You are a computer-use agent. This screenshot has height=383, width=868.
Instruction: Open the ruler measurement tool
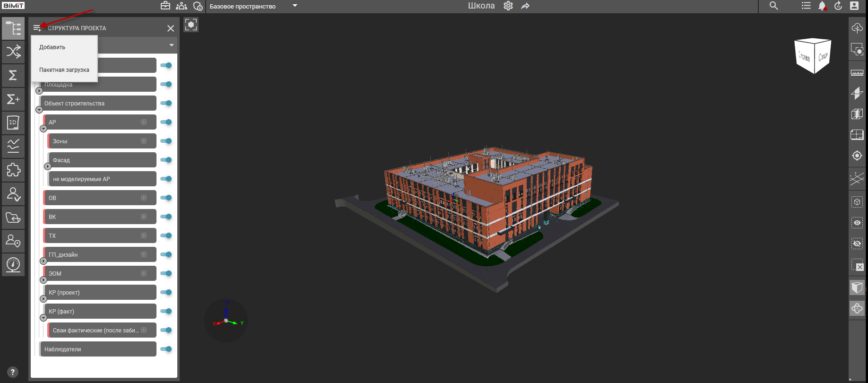tap(857, 73)
